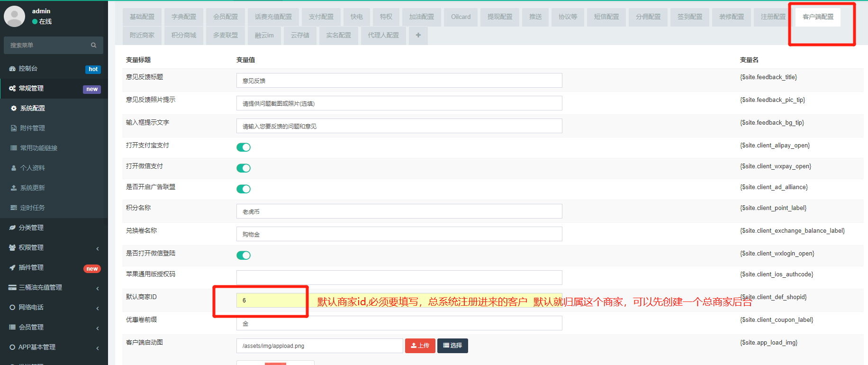Click the variable name {$site.app_load_img}
The height and width of the screenshot is (365, 868).
[x=769, y=343]
